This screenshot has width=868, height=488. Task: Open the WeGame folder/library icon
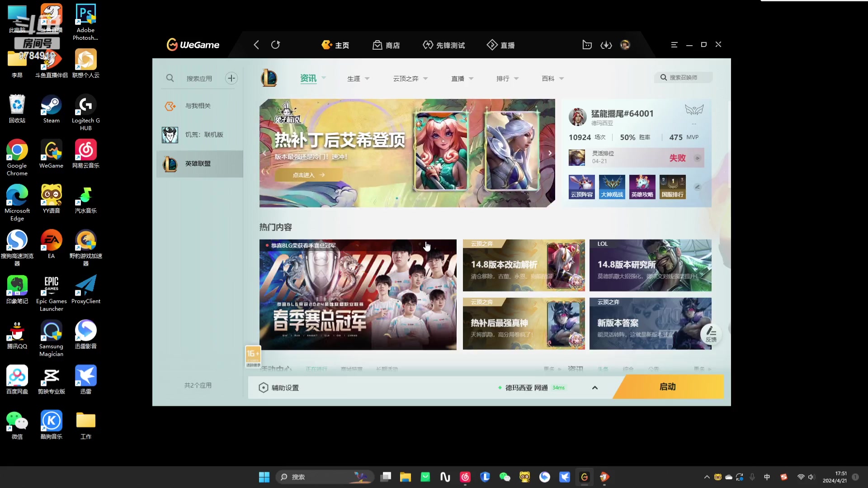tap(587, 45)
